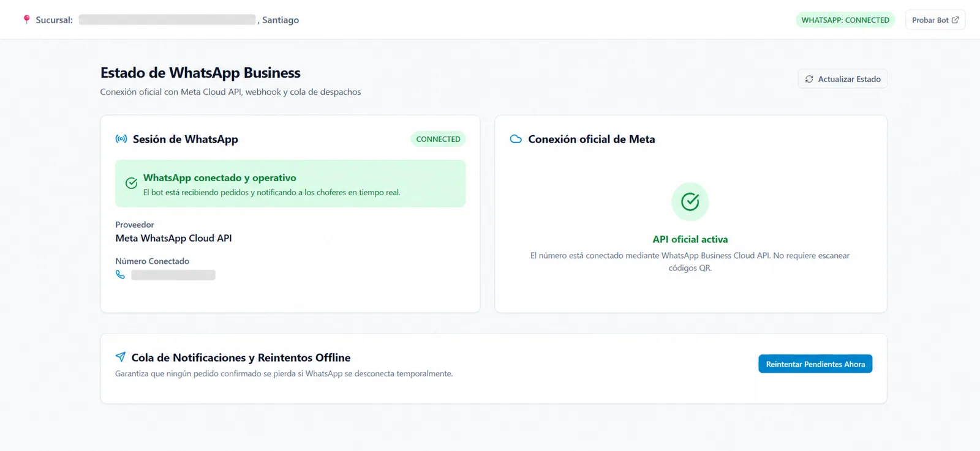Screen dimensions: 980x451
Task: Click the 'API oficial activa' text
Action: 690,239
